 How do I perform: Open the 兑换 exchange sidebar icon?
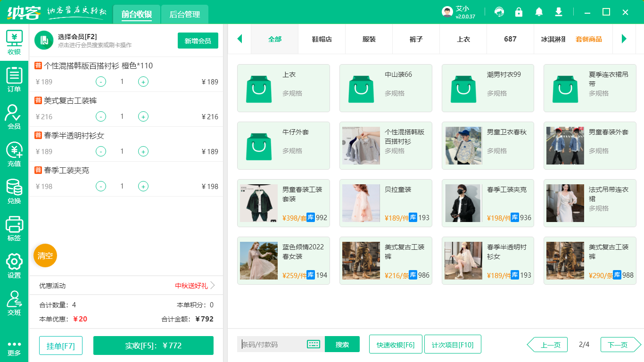[14, 192]
